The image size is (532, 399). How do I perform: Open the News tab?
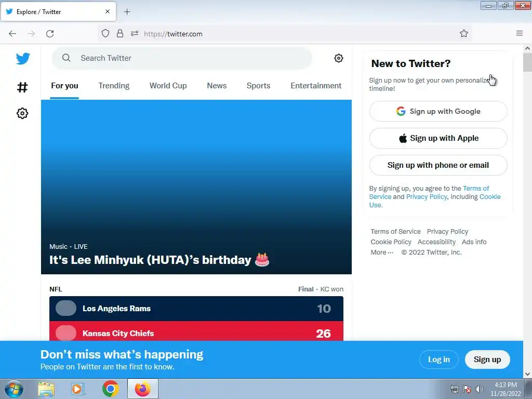coord(217,86)
